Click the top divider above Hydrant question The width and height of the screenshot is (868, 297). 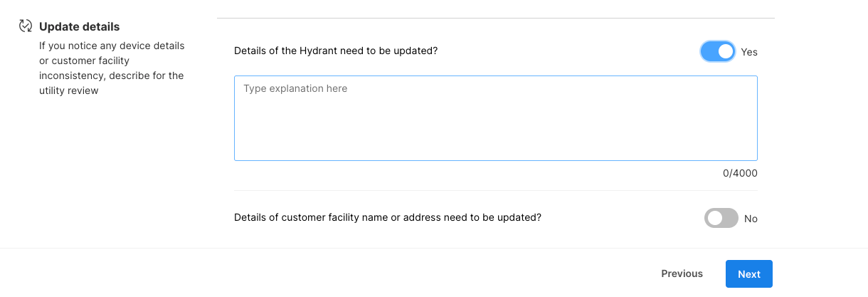495,18
